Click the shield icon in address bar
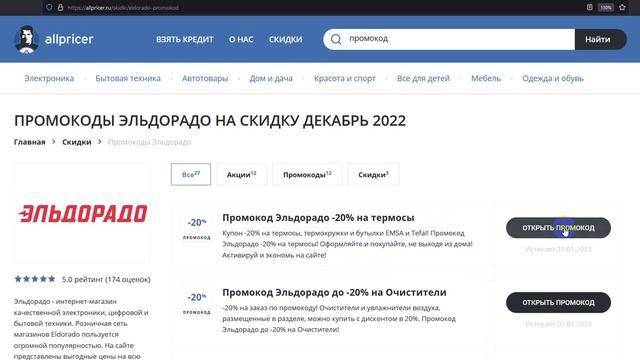The width and height of the screenshot is (640, 360). (49, 7)
